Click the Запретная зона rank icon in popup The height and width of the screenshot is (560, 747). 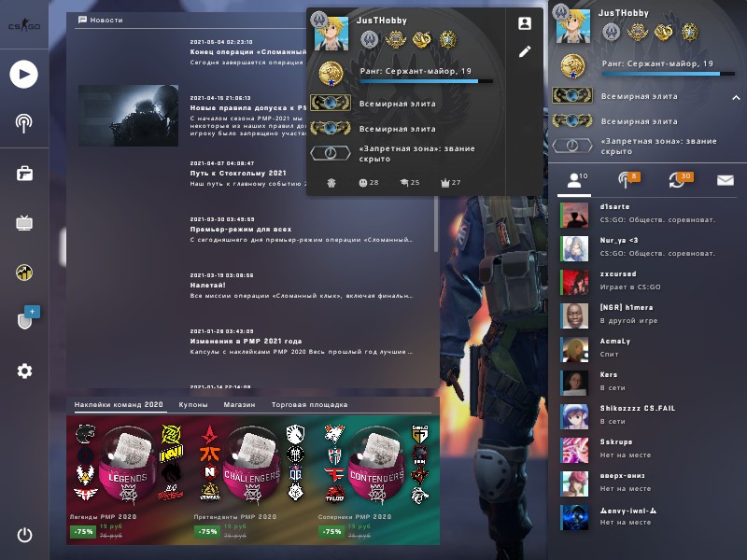[331, 153]
